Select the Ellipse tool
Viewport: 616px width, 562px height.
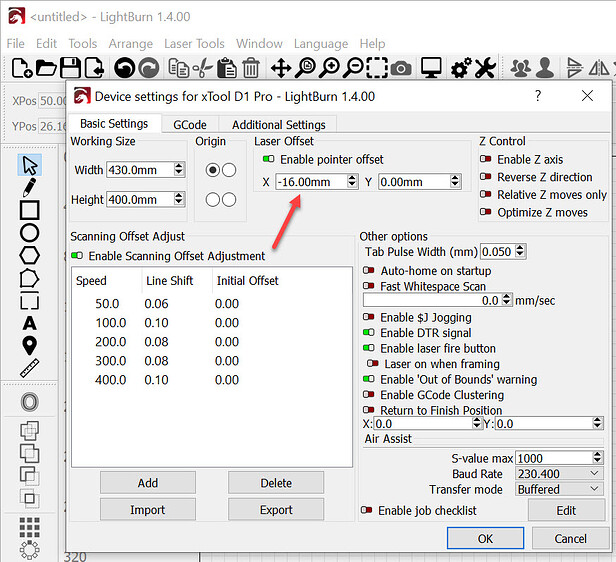(29, 233)
